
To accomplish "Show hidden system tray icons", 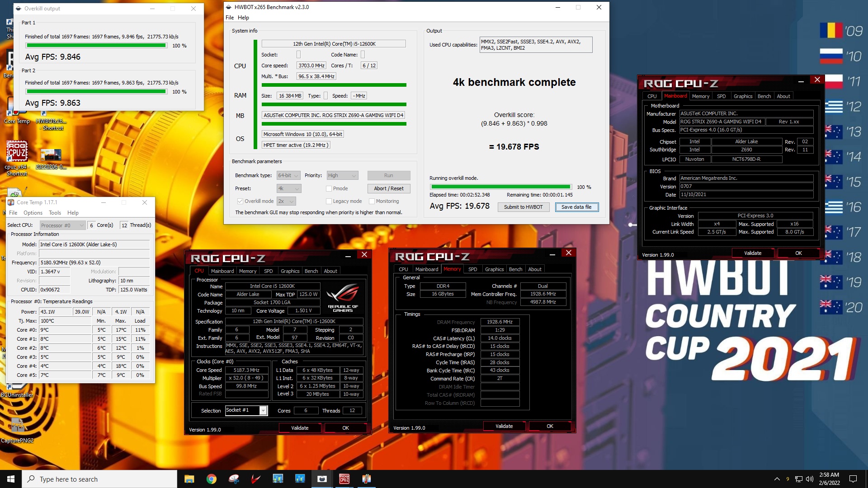I will [x=777, y=479].
